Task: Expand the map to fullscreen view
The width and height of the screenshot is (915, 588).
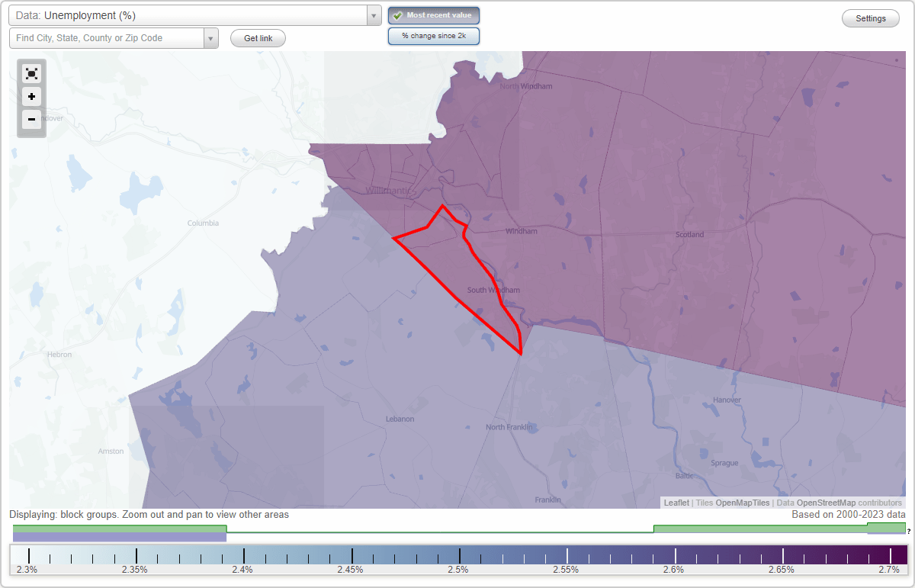Action: point(31,73)
